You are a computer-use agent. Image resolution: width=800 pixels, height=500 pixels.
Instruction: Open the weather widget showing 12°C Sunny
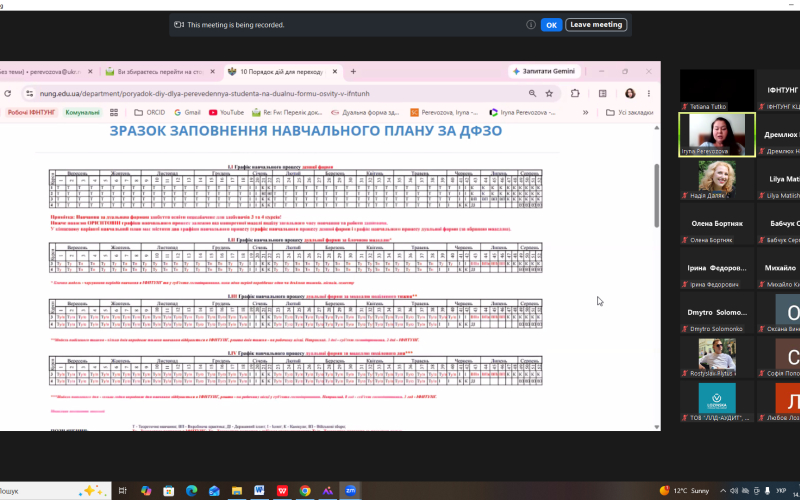(685, 491)
